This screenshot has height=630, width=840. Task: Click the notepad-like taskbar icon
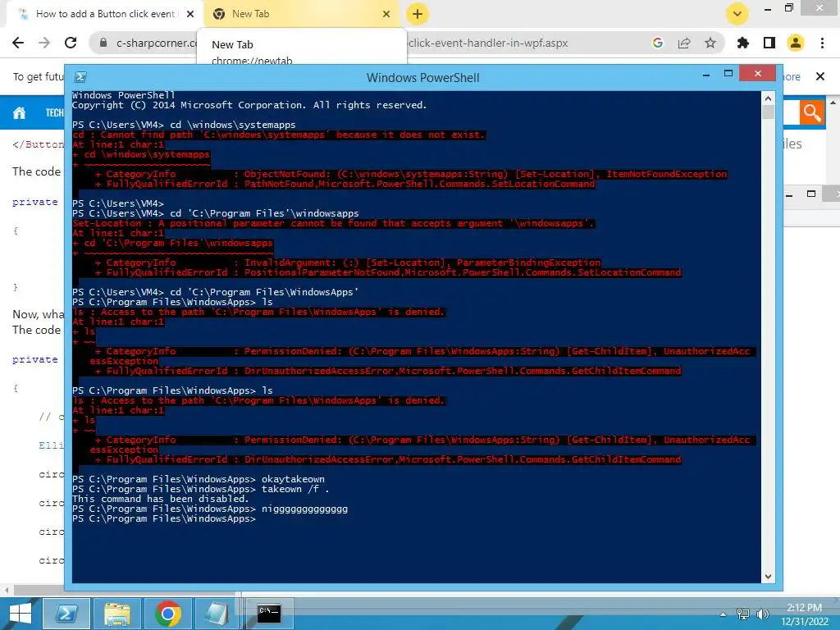(x=217, y=614)
